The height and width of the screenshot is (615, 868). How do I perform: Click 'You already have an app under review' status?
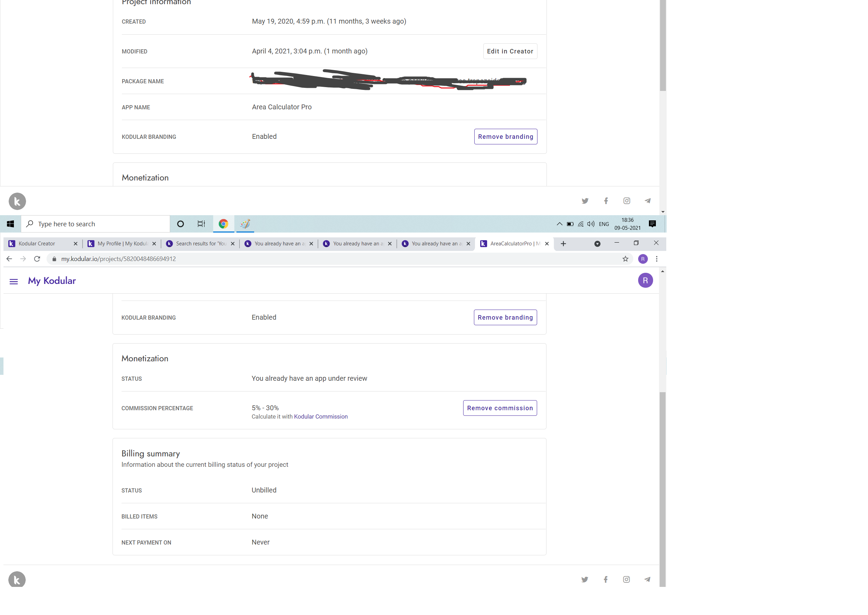click(x=309, y=379)
